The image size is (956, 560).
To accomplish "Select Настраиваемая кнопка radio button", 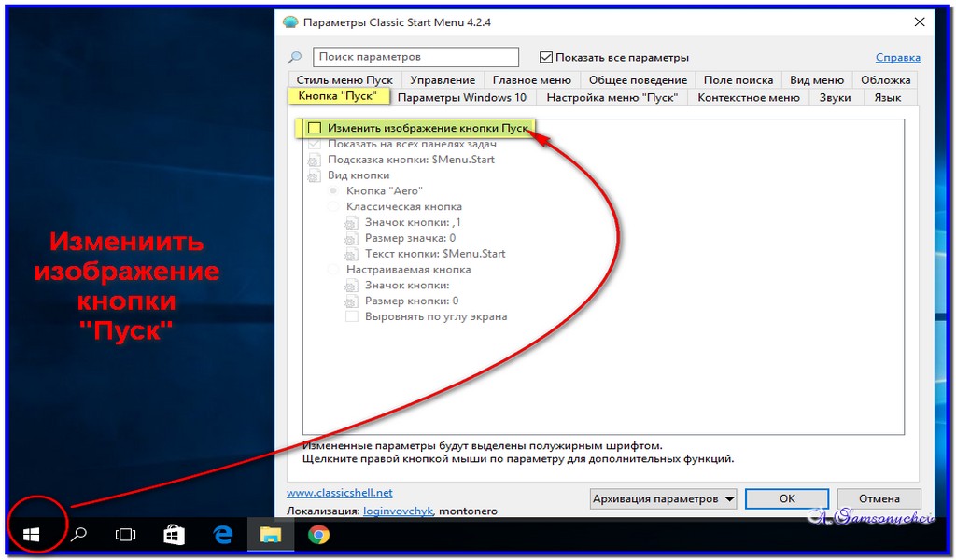I will 333,270.
